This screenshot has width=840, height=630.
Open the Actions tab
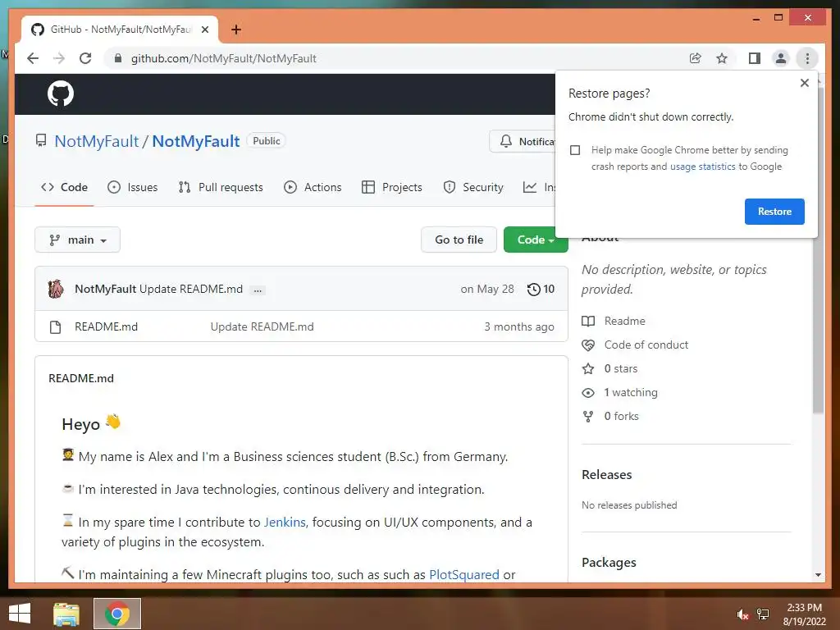pyautogui.click(x=313, y=188)
